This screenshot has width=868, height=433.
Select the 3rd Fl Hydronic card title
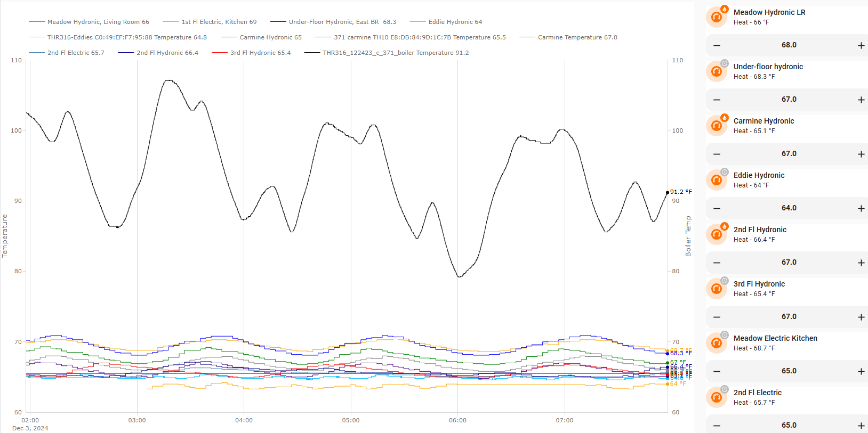(x=759, y=284)
